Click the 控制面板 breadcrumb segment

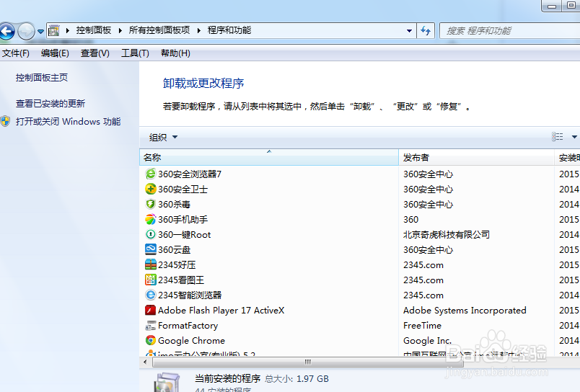click(x=94, y=30)
